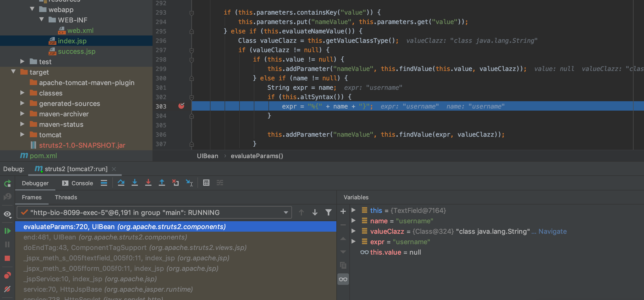Viewport: 644px width, 300px height.
Task: Expand tomcat folder
Action: pos(22,135)
